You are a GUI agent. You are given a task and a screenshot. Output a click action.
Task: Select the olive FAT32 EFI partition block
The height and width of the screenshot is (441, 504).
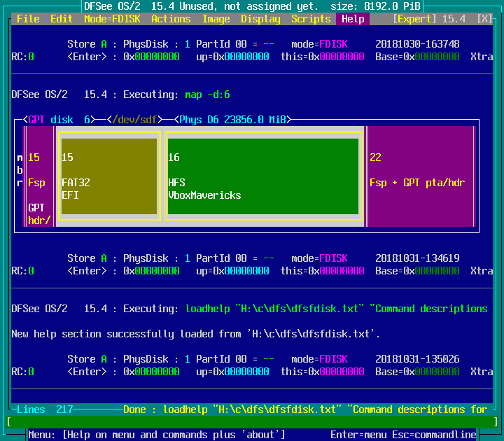tap(108, 176)
